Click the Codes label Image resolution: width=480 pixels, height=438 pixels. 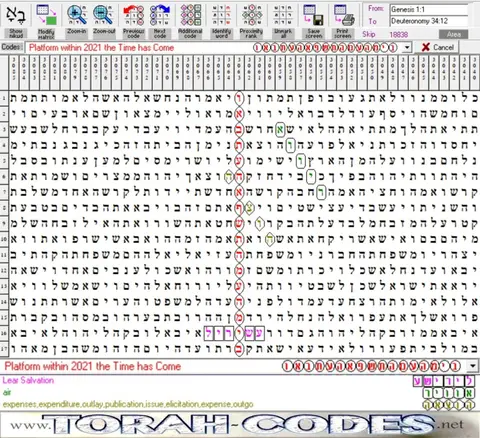coord(12,47)
